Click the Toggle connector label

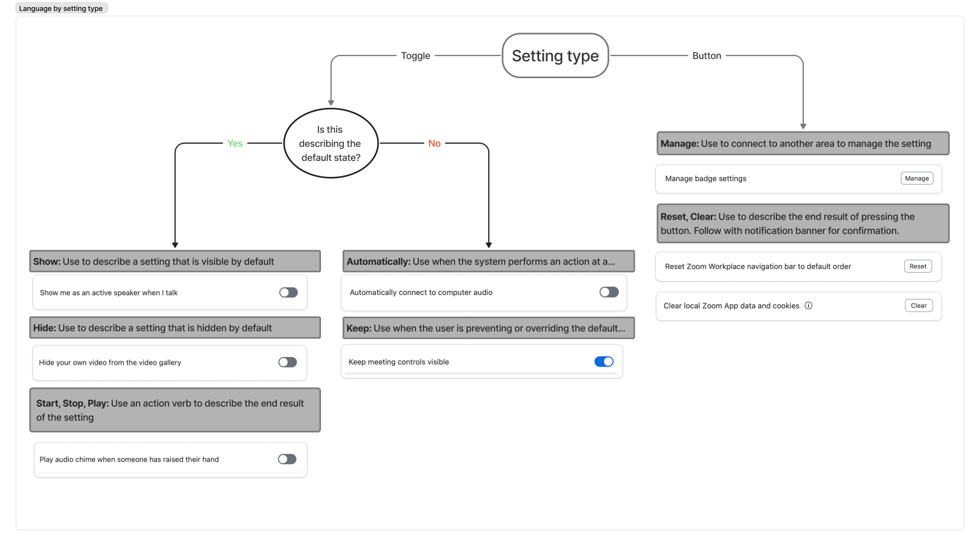(x=415, y=56)
